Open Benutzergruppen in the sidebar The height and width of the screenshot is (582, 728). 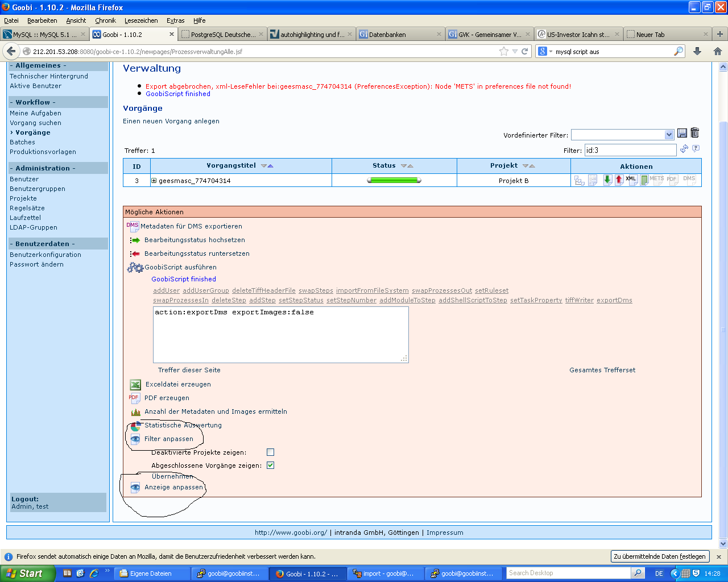[x=38, y=189]
